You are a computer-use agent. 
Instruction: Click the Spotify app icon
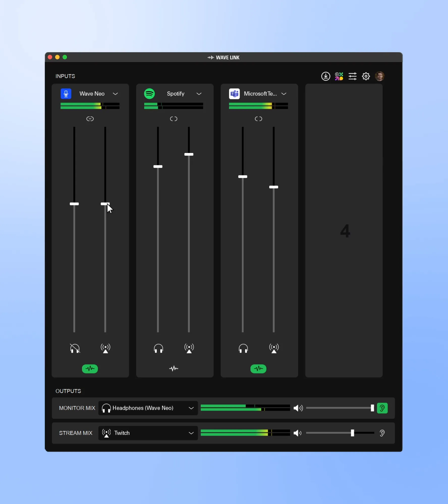tap(149, 94)
